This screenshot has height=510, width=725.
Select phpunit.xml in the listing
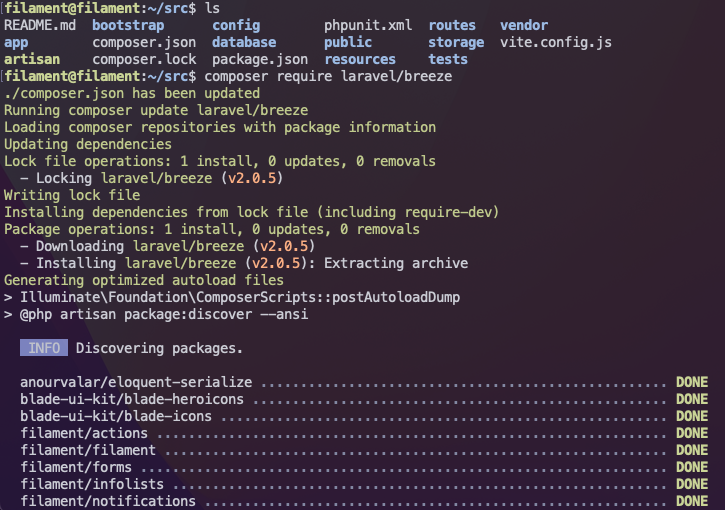point(368,25)
